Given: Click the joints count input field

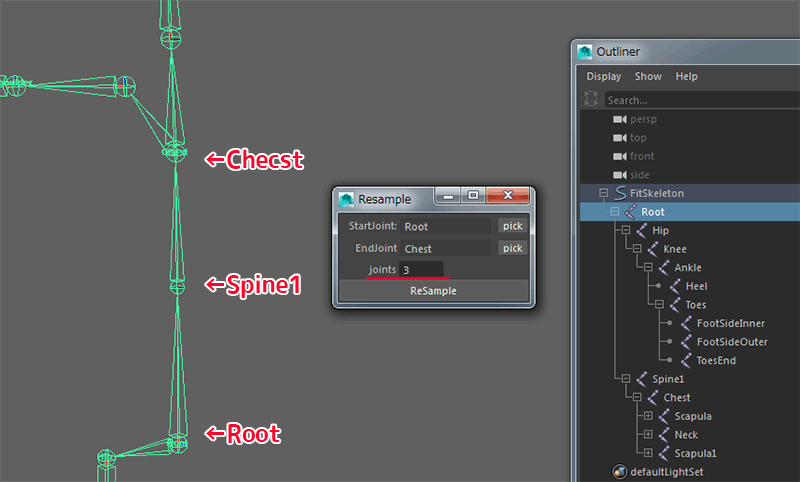Looking at the screenshot, I should (421, 270).
